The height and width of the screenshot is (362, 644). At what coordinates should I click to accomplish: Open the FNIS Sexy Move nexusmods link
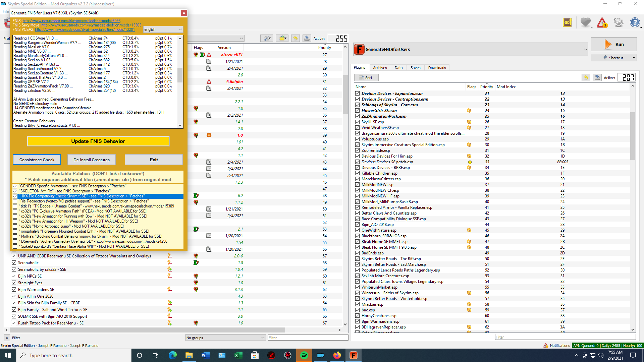click(91, 25)
